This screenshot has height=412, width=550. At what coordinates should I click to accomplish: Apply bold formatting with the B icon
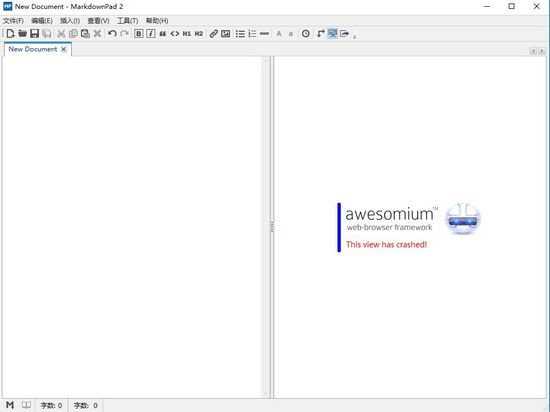click(139, 34)
